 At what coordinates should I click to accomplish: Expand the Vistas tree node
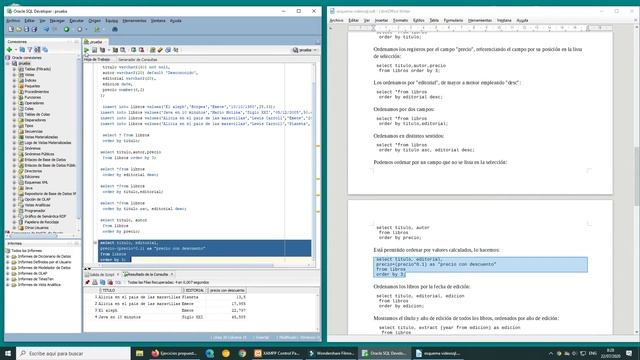pyautogui.click(x=14, y=75)
